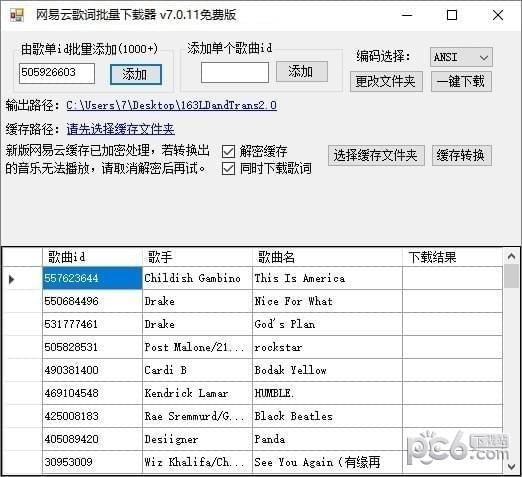Click 添加 button next to the playlist id
Image resolution: width=522 pixels, height=477 pixels.
(x=136, y=74)
